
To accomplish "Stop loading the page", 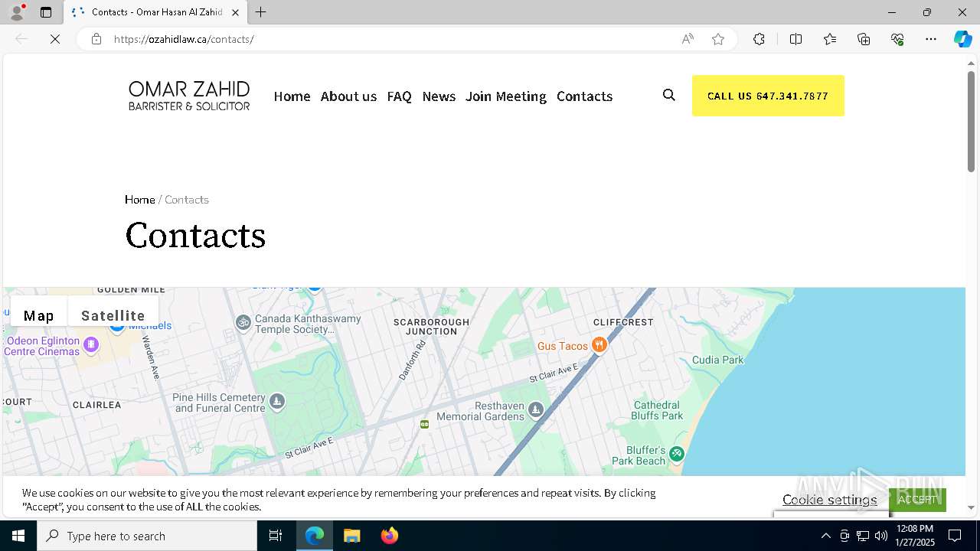I will click(55, 39).
